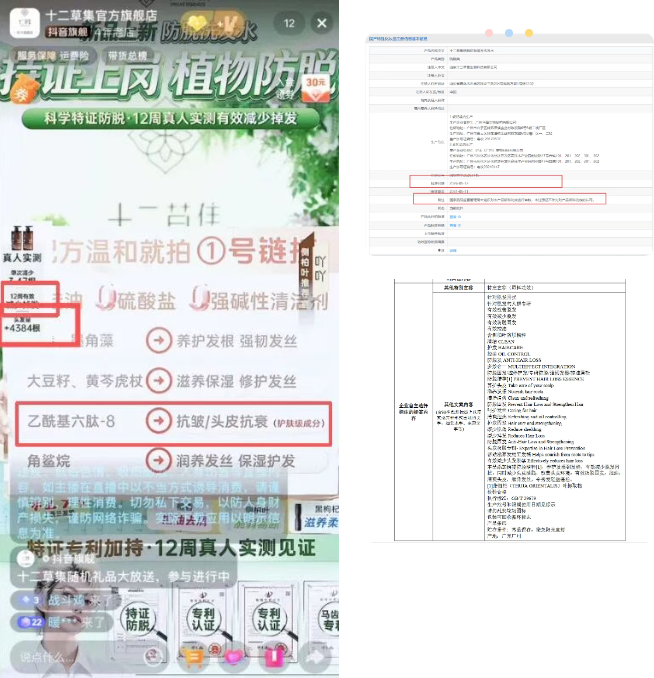Click the 养护发根 强韧发丝 text

pos(237,341)
